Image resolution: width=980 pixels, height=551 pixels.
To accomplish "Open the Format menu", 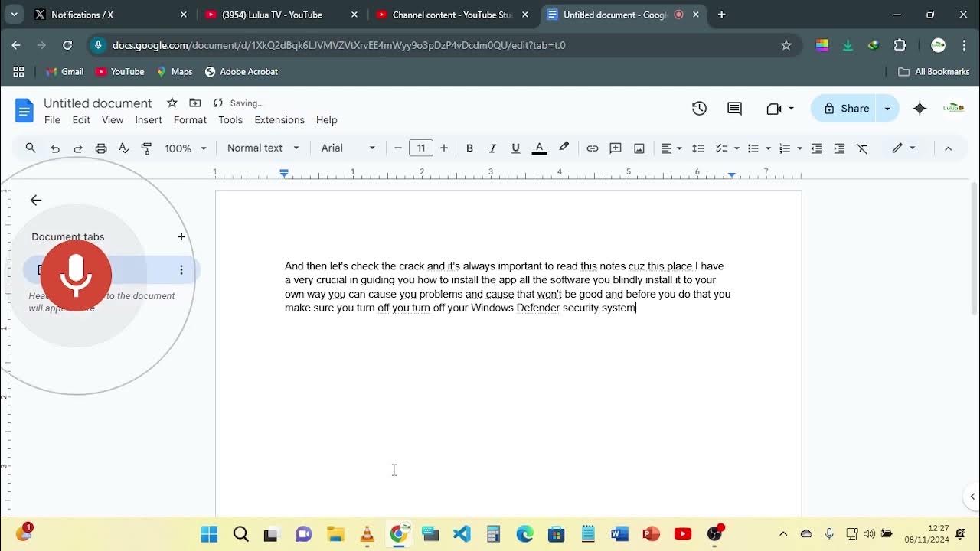I will click(x=190, y=120).
